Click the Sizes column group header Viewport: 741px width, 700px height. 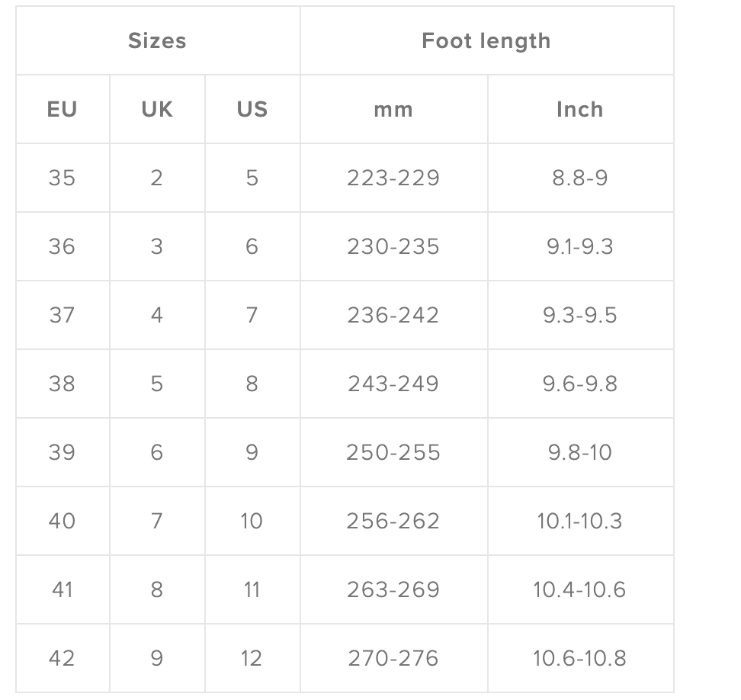point(157,40)
